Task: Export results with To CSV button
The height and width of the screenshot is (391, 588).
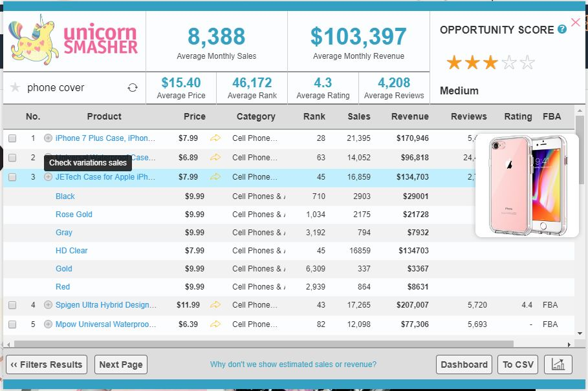Action: click(x=518, y=365)
